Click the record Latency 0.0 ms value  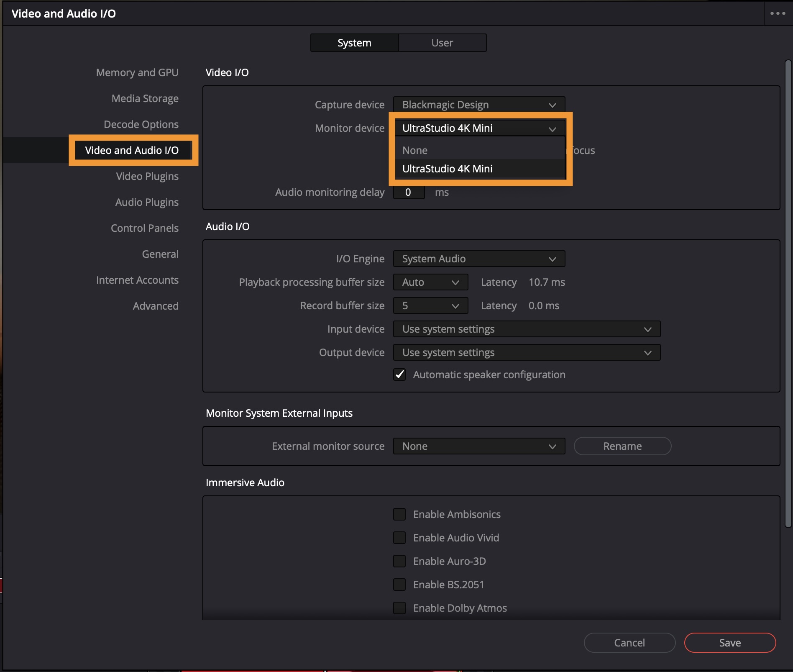(x=544, y=305)
